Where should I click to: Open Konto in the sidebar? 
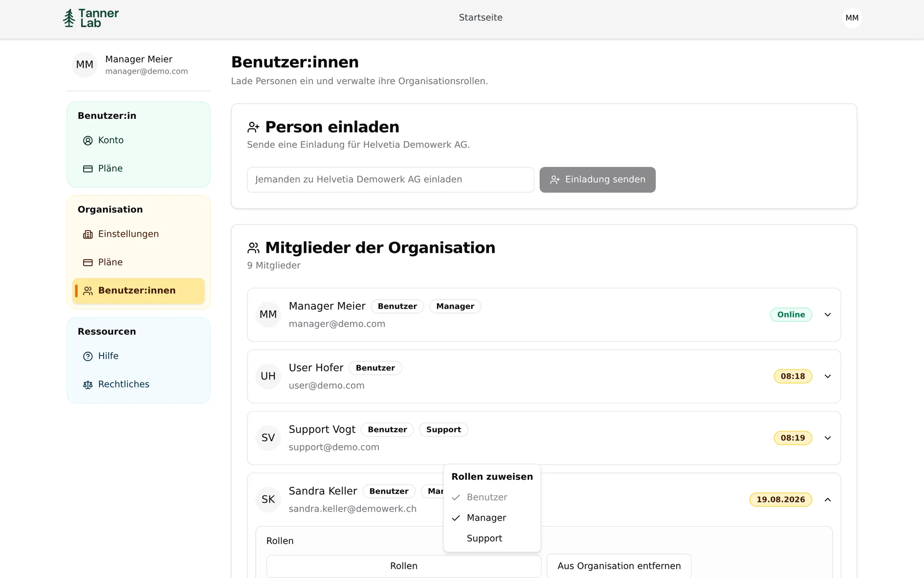[x=139, y=140]
